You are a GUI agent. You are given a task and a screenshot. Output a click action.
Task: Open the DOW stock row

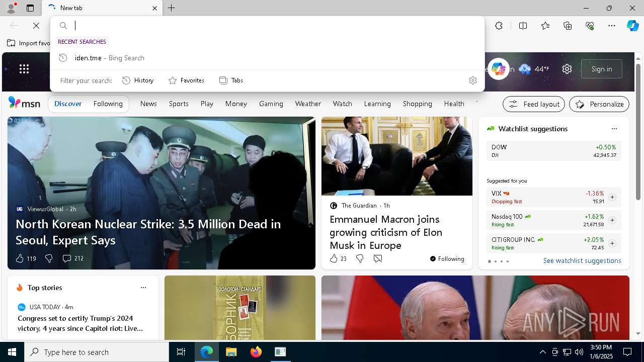pyautogui.click(x=554, y=151)
